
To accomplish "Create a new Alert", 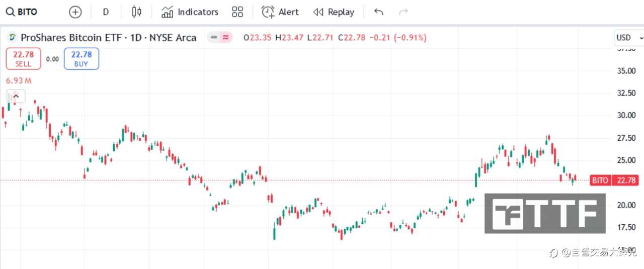I will point(280,12).
